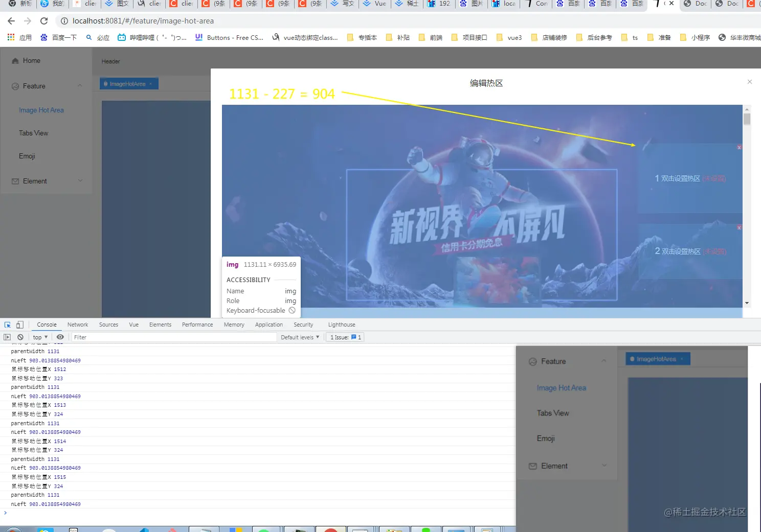Switch to the browser tab labeled Vue
The image size is (761, 532).
(x=374, y=4)
